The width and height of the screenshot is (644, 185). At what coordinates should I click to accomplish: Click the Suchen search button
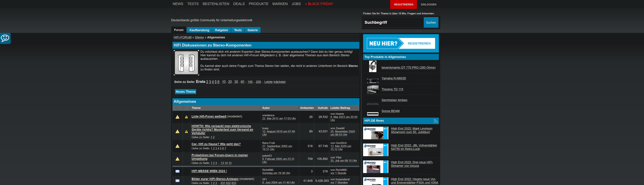431,22
